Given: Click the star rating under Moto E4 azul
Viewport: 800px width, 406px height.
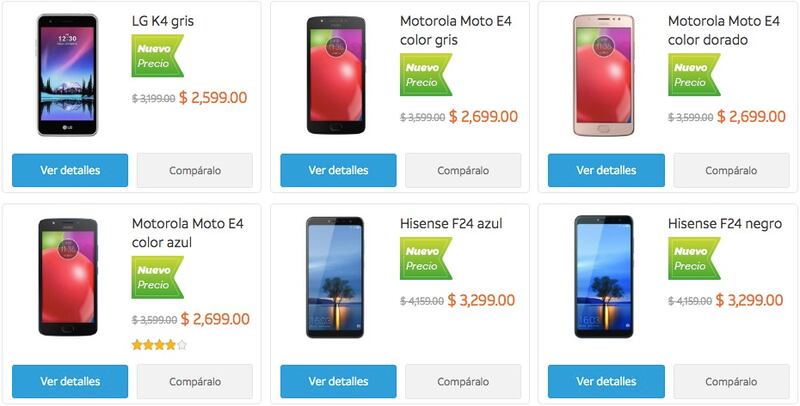Looking at the screenshot, I should point(159,345).
